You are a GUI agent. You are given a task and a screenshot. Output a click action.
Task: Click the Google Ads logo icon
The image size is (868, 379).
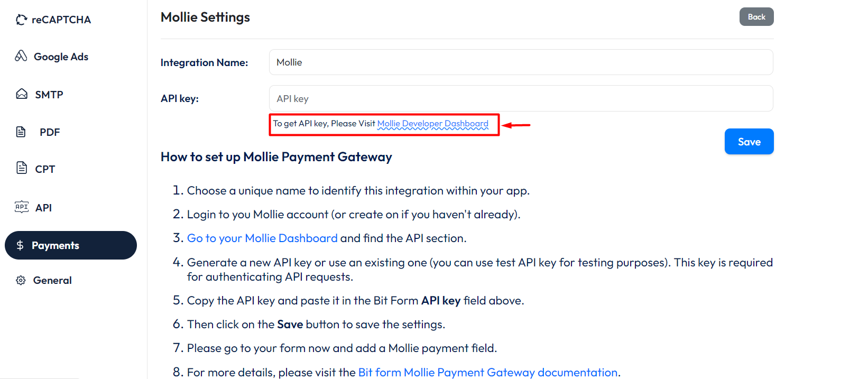[x=21, y=56]
